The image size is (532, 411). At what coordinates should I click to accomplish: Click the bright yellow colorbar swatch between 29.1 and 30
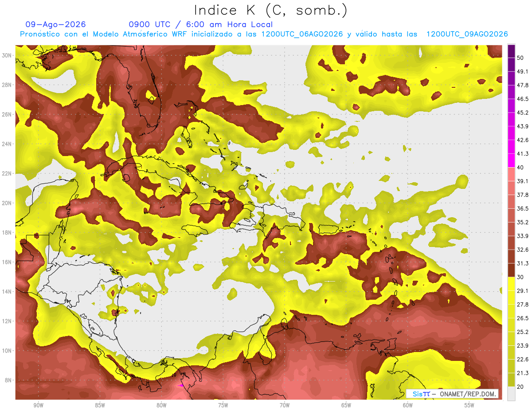tap(511, 284)
